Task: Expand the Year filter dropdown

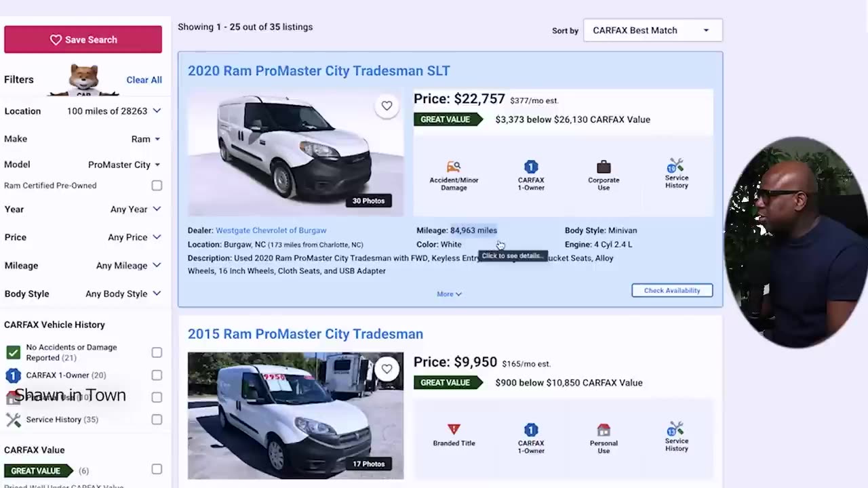Action: [x=83, y=209]
